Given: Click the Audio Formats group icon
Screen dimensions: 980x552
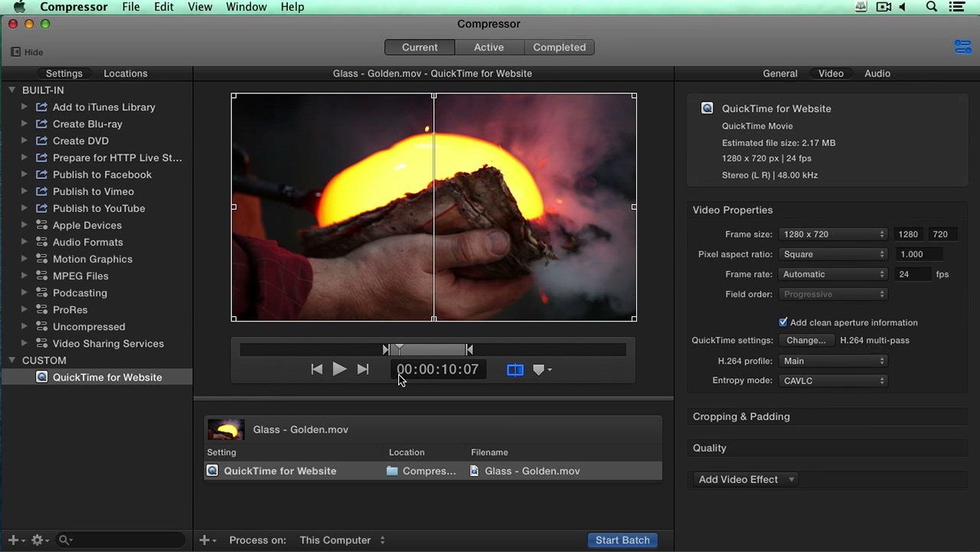Looking at the screenshot, I should coord(41,242).
